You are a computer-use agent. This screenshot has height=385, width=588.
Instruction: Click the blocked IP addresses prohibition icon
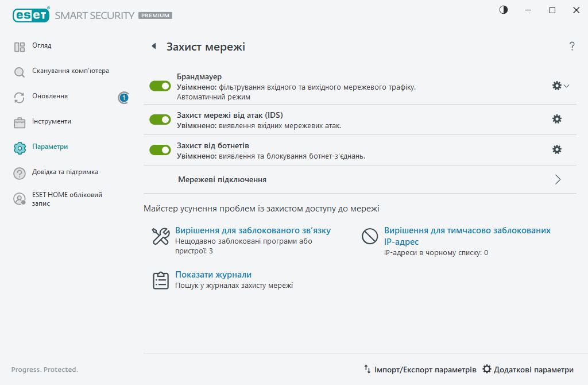(369, 236)
